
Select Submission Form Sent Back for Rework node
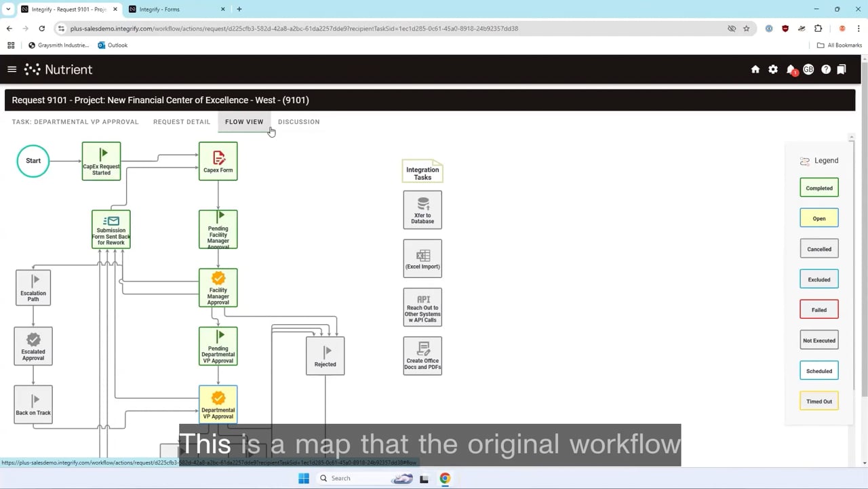click(x=111, y=229)
